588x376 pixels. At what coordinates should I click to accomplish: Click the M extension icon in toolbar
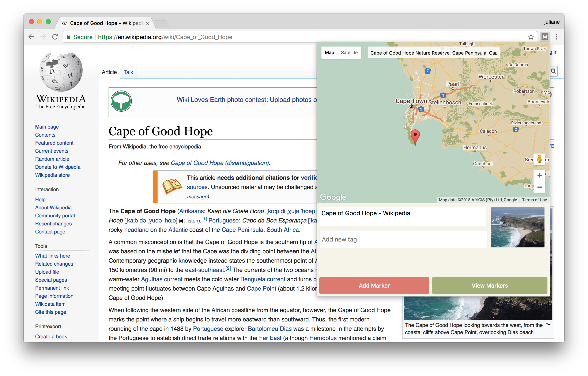(x=545, y=37)
